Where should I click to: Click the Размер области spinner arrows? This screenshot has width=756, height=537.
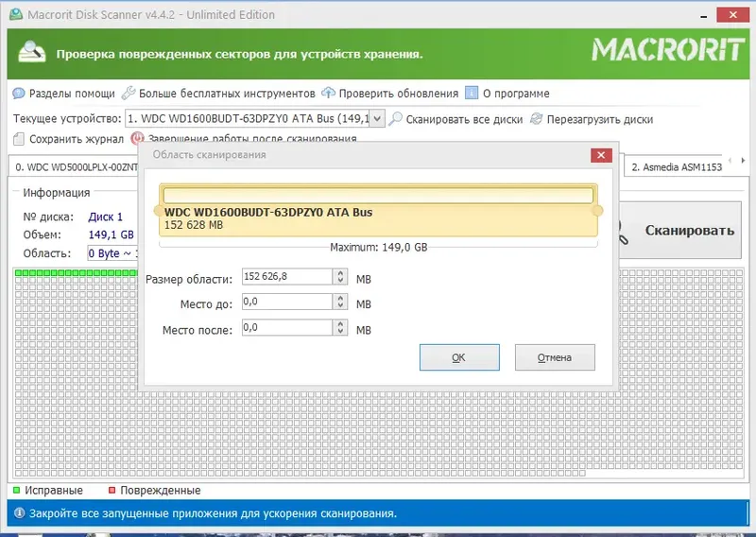tap(340, 276)
